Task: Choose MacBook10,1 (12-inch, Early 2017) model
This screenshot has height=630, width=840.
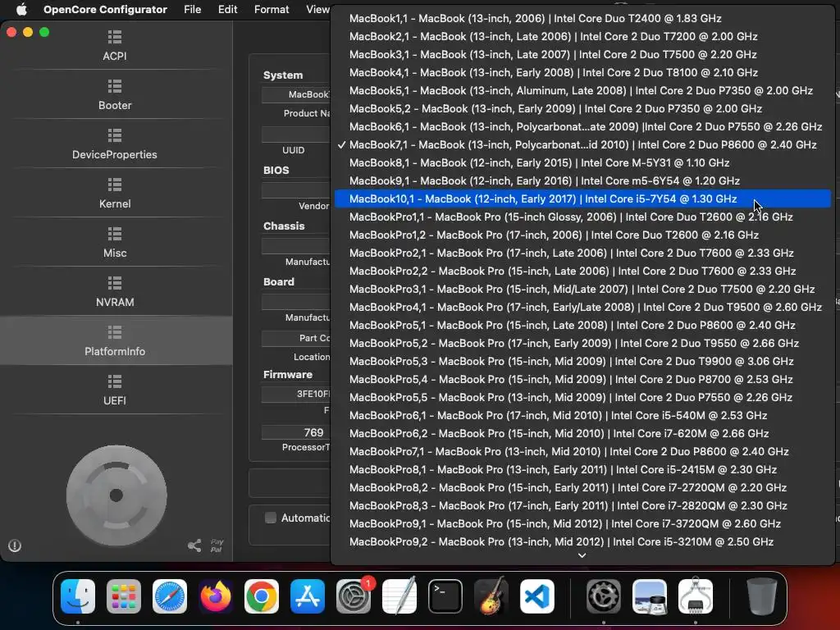Action: [582, 199]
